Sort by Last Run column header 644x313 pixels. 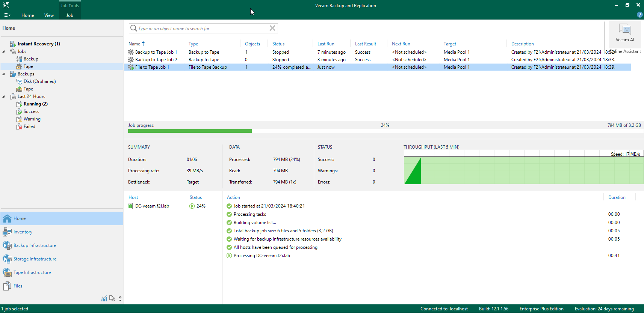pos(326,44)
